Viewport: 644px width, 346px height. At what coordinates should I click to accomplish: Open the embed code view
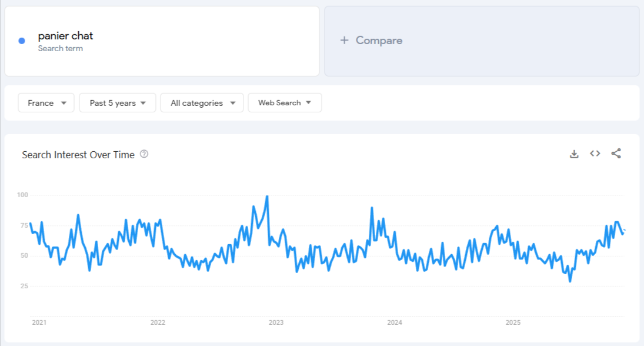pyautogui.click(x=595, y=154)
